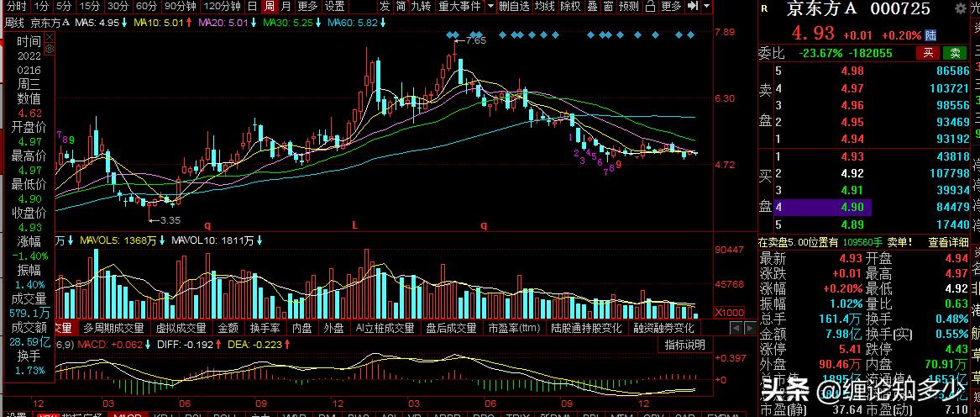Select the 多周期成交量 tab

coord(113,328)
